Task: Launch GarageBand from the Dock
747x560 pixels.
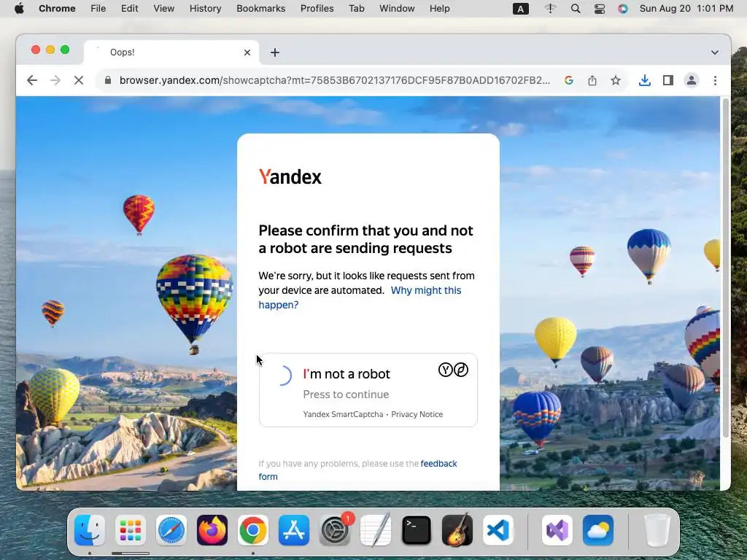Action: (457, 530)
